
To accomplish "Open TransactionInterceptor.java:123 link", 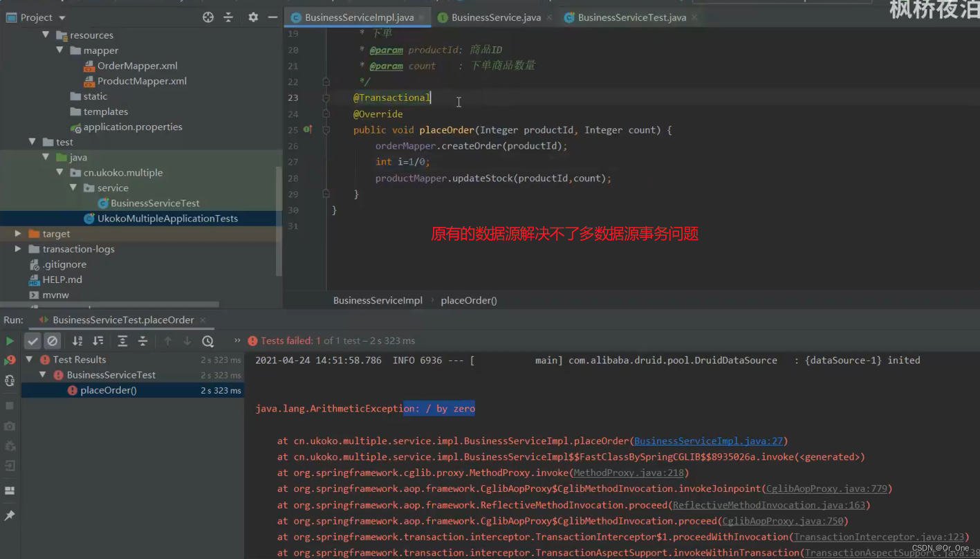I will click(x=879, y=537).
